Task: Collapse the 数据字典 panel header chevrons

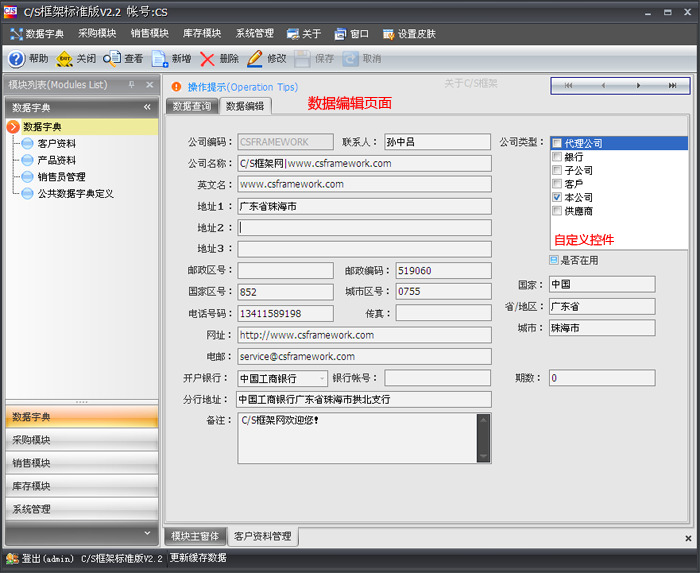Action: coord(147,107)
